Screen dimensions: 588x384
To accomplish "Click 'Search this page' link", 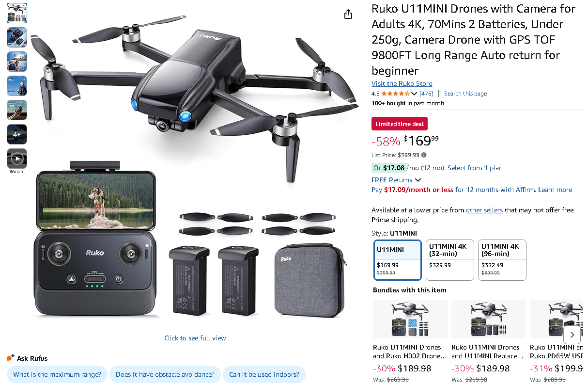I will coord(465,94).
